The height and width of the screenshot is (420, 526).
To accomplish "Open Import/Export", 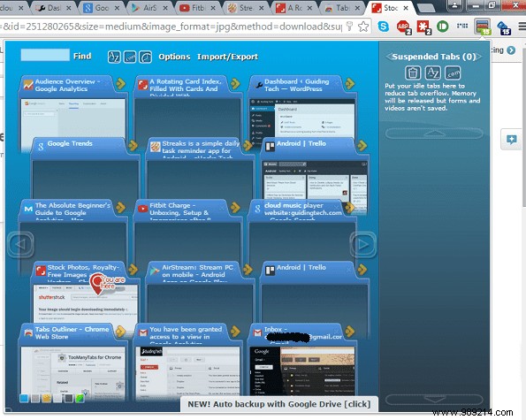I will (x=227, y=57).
